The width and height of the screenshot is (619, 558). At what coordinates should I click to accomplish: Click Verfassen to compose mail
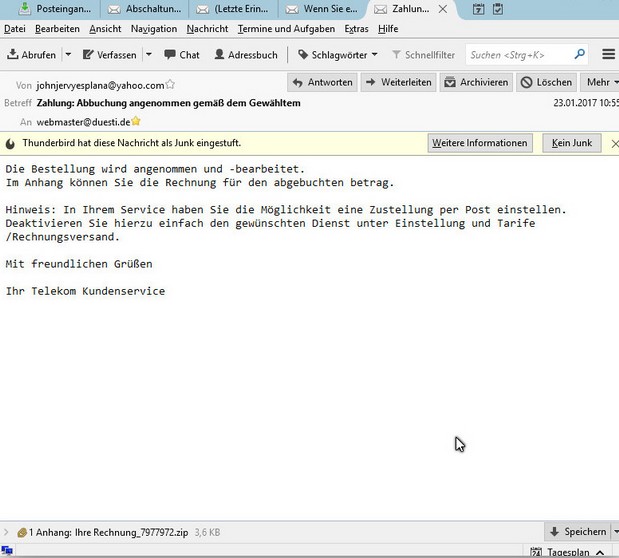click(x=110, y=55)
